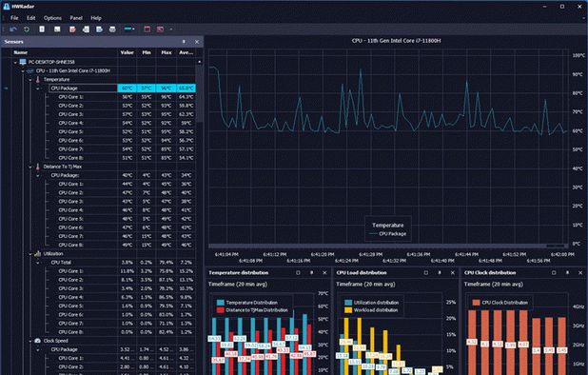Sort by the Min column header
The height and width of the screenshot is (375, 588).
(x=147, y=52)
